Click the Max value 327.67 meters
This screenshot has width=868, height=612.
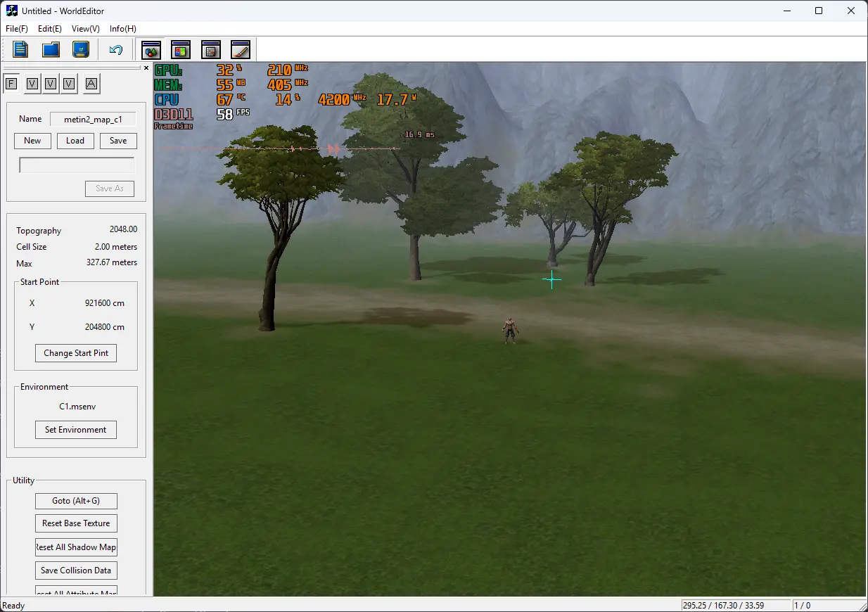pyautogui.click(x=112, y=262)
